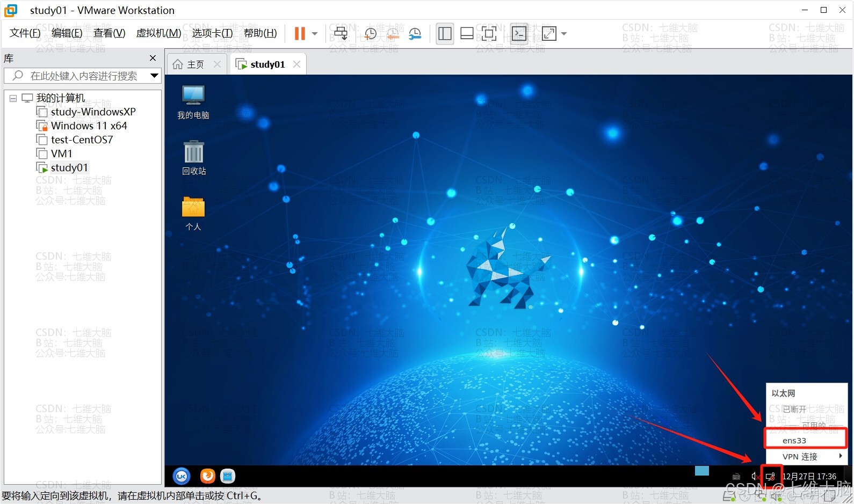The height and width of the screenshot is (504, 854).
Task: Open the 帮助(H) menu
Action: coord(260,33)
